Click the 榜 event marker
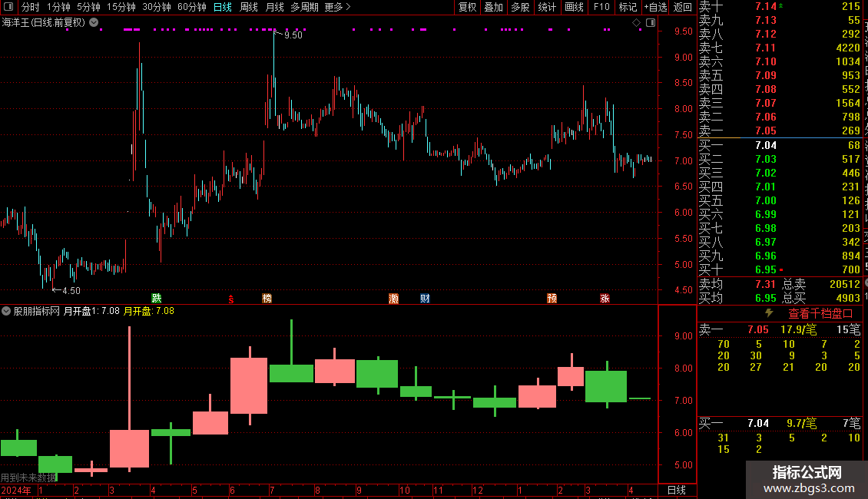The width and height of the screenshot is (868, 499). coord(267,298)
